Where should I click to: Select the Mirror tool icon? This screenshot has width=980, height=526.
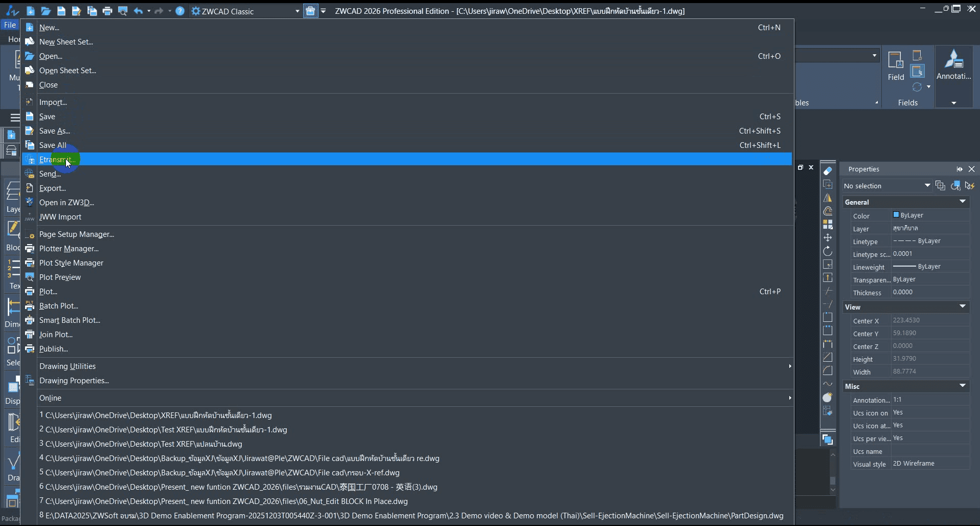coord(828,198)
